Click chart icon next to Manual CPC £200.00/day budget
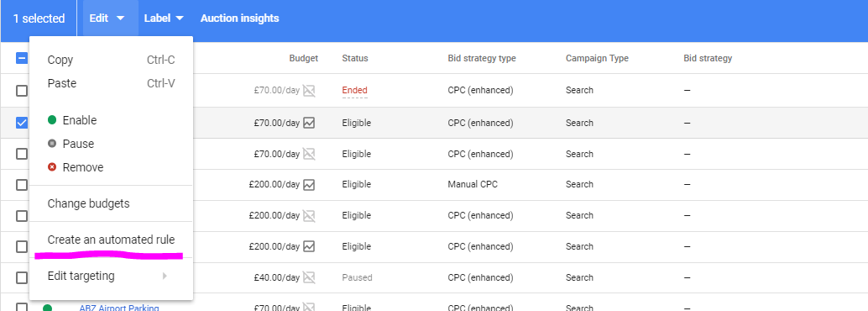The width and height of the screenshot is (868, 311). pos(309,185)
